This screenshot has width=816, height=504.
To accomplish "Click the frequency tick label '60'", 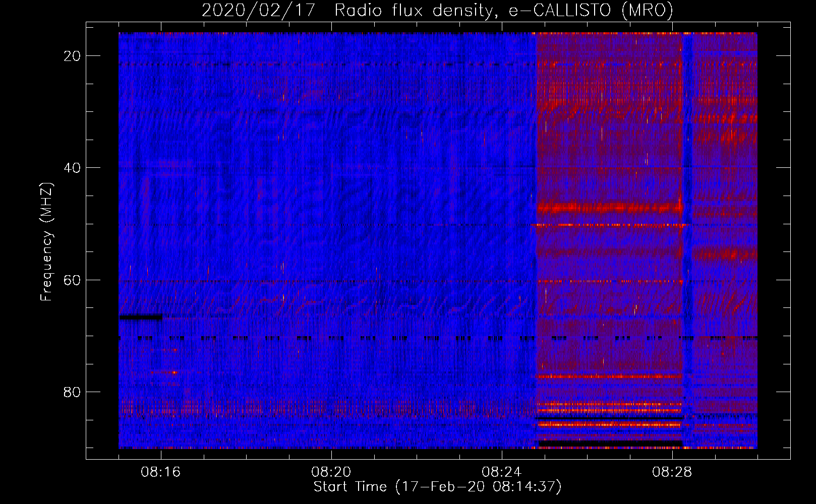I will tap(73, 280).
